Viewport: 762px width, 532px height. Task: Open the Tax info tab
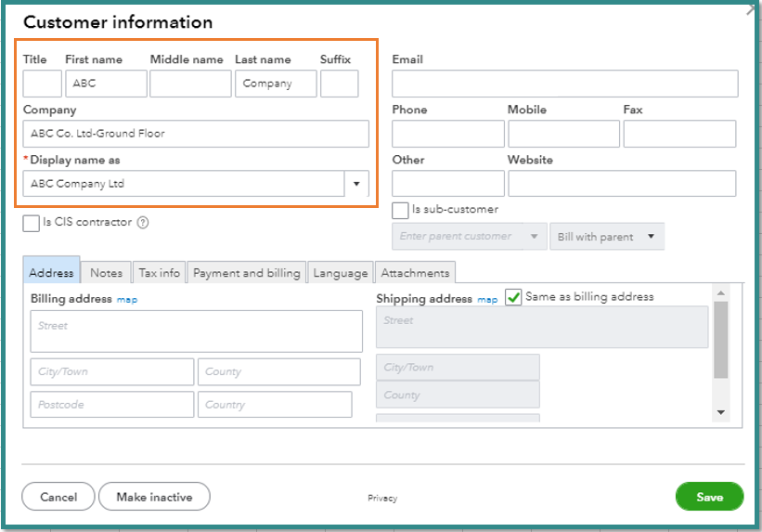point(160,273)
